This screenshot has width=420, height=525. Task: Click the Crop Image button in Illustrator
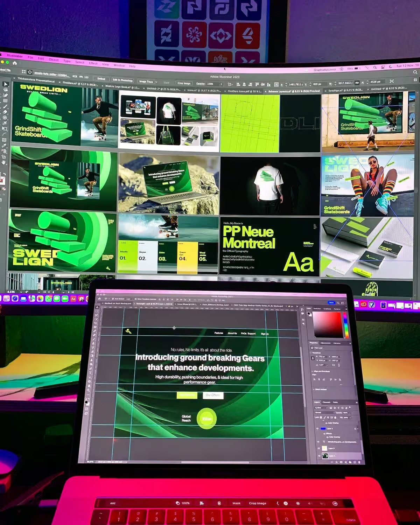coord(184,83)
